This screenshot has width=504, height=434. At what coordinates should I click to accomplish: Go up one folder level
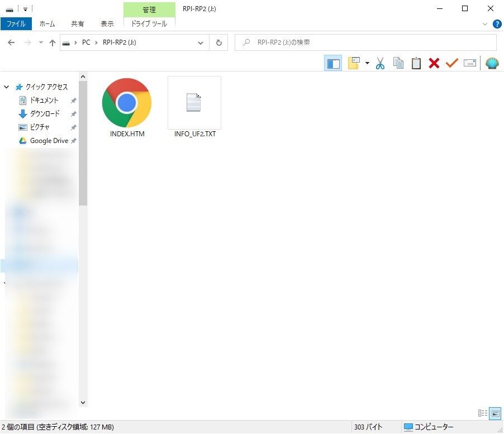tap(53, 42)
